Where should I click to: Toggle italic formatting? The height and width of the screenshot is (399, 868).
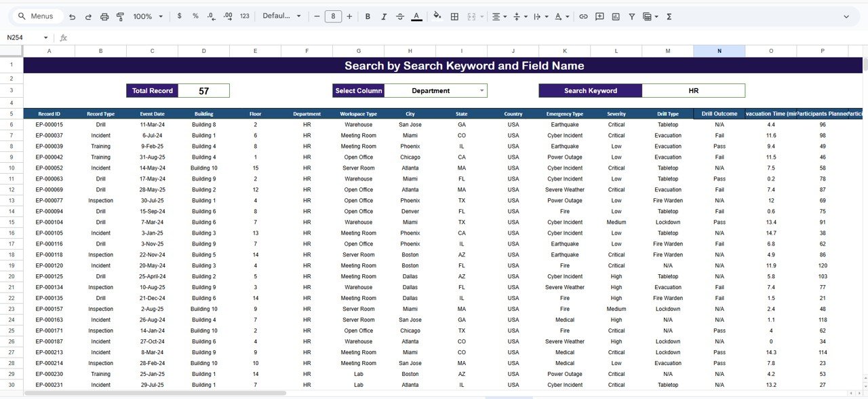click(x=383, y=16)
